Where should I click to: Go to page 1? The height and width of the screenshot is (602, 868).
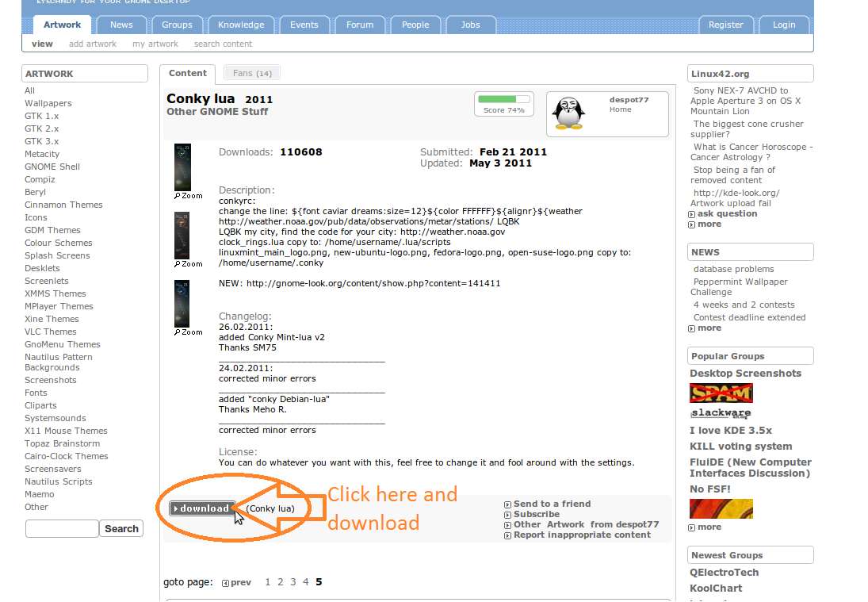pyautogui.click(x=267, y=582)
